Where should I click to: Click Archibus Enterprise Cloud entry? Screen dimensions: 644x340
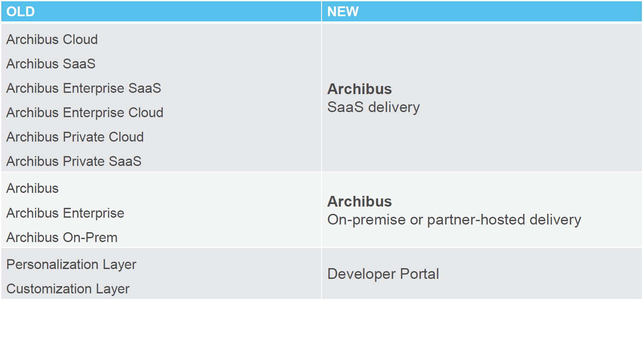coord(85,112)
